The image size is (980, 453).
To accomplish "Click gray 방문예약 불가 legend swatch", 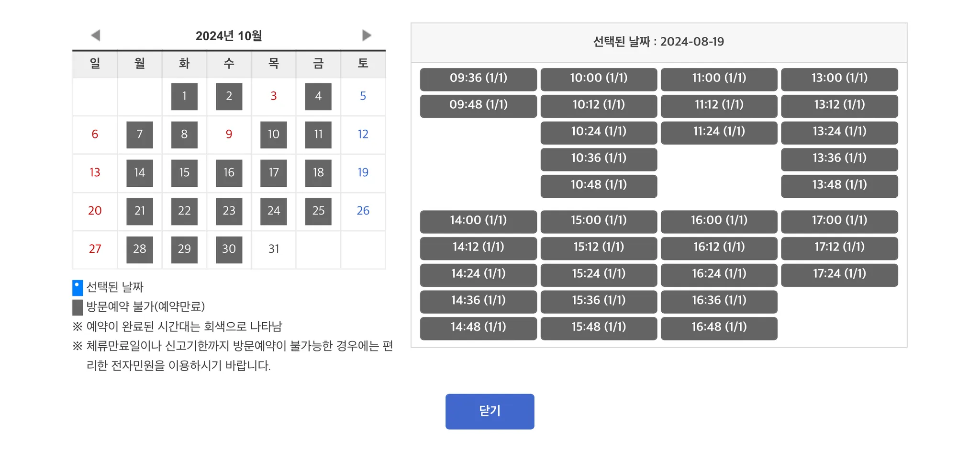I will pos(78,307).
